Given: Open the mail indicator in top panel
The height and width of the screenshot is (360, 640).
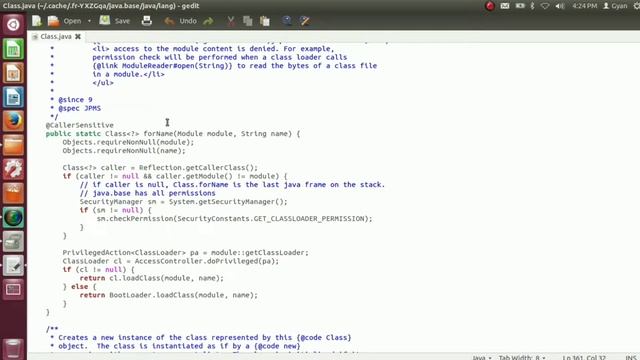Looking at the screenshot, I should [505, 6].
